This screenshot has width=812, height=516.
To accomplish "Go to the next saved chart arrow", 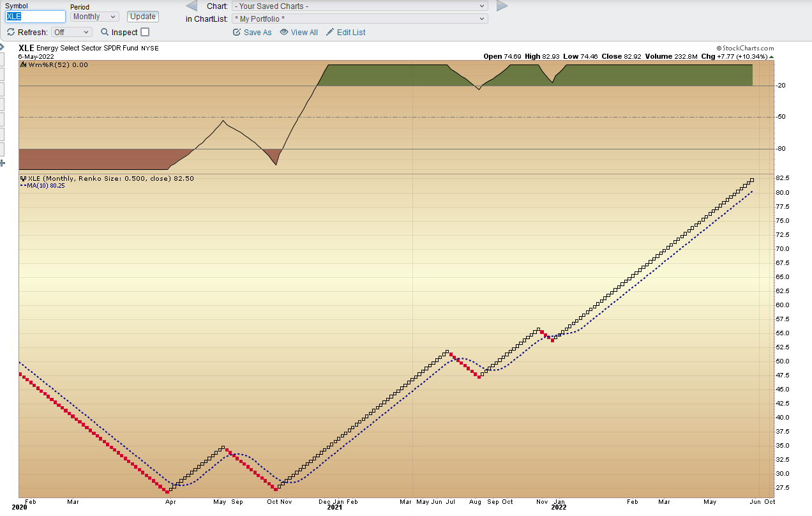I will coord(502,6).
